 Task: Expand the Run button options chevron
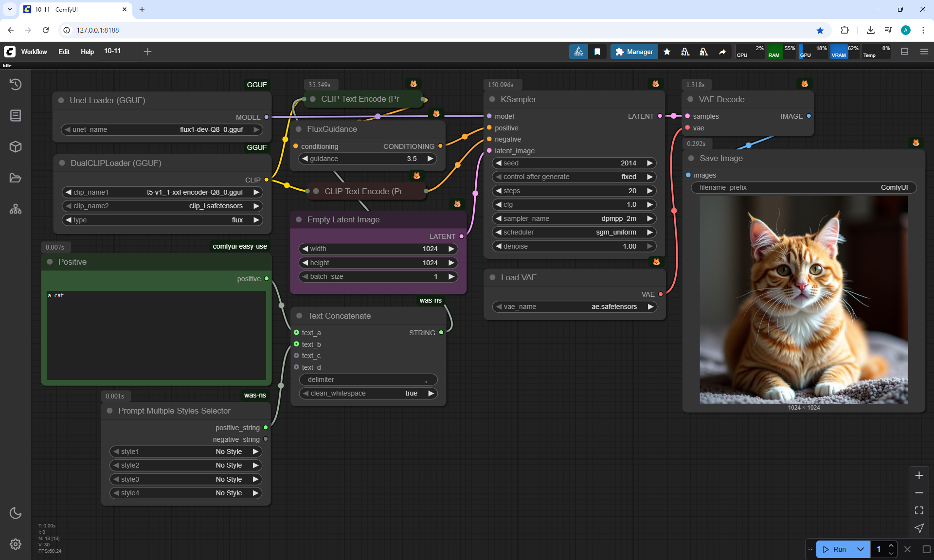[x=860, y=549]
